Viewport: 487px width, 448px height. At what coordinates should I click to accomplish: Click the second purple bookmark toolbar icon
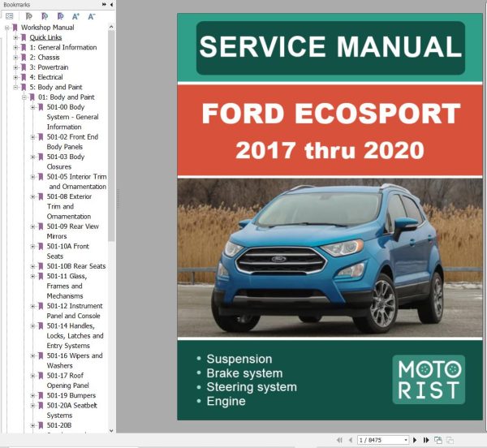pos(45,16)
